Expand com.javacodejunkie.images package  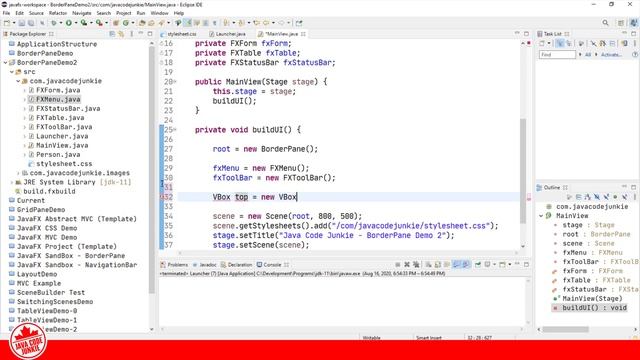(x=18, y=173)
